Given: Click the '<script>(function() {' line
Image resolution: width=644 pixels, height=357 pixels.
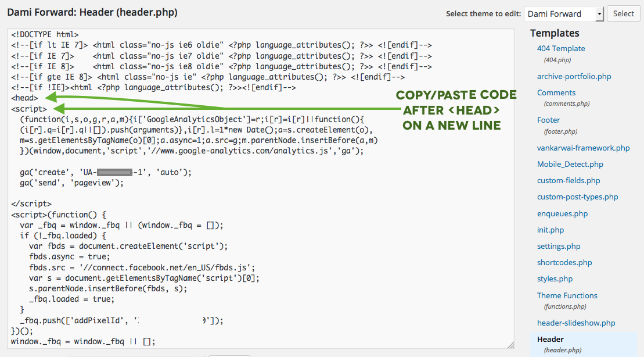Looking at the screenshot, I should click(58, 215).
